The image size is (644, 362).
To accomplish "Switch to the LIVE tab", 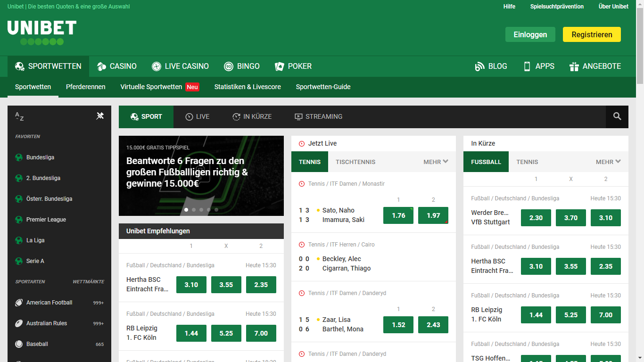I will pyautogui.click(x=198, y=116).
